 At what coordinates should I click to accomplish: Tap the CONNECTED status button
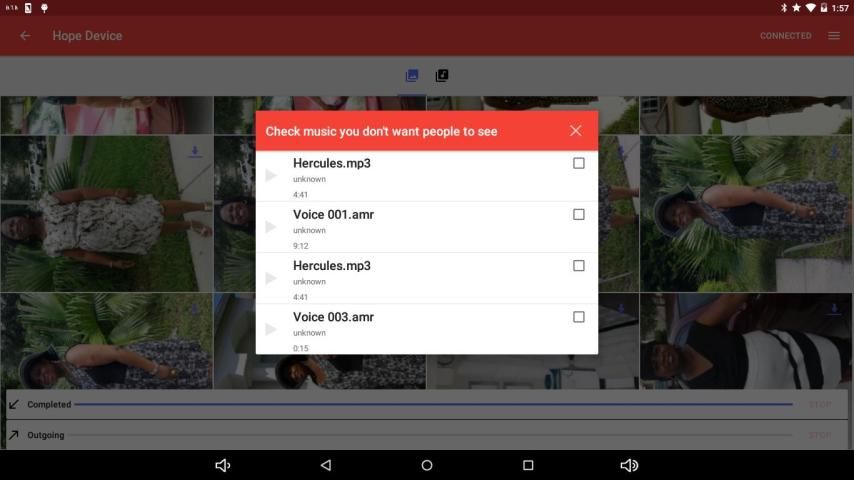785,36
